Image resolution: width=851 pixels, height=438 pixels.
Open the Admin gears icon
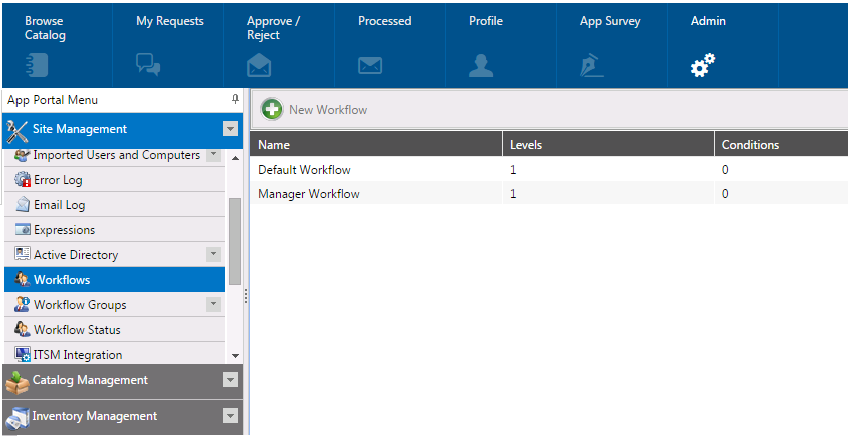(x=703, y=66)
